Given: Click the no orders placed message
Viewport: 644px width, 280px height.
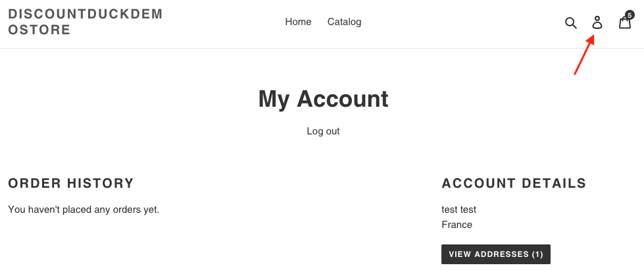Looking at the screenshot, I should coord(84,210).
